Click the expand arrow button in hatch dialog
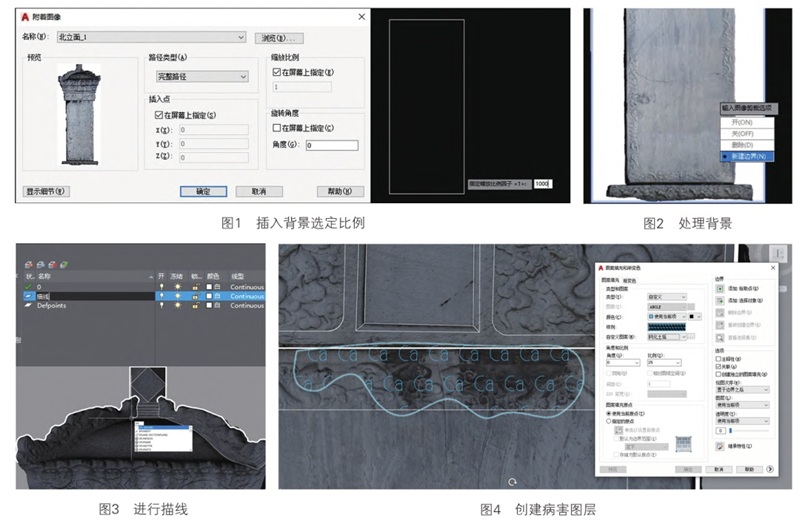800x521 pixels. click(770, 468)
